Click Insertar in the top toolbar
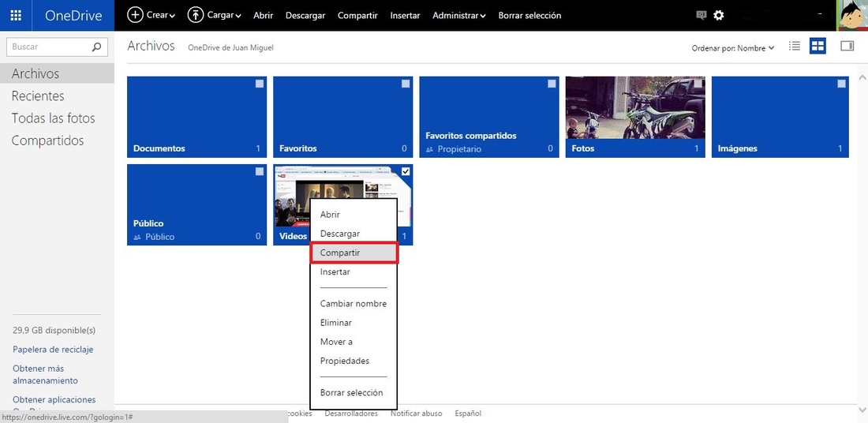868x423 pixels. 405,16
